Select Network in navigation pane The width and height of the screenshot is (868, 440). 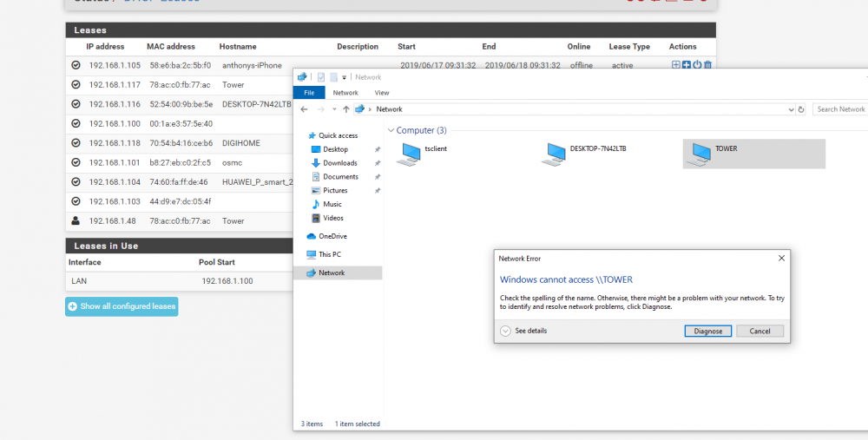(338, 273)
